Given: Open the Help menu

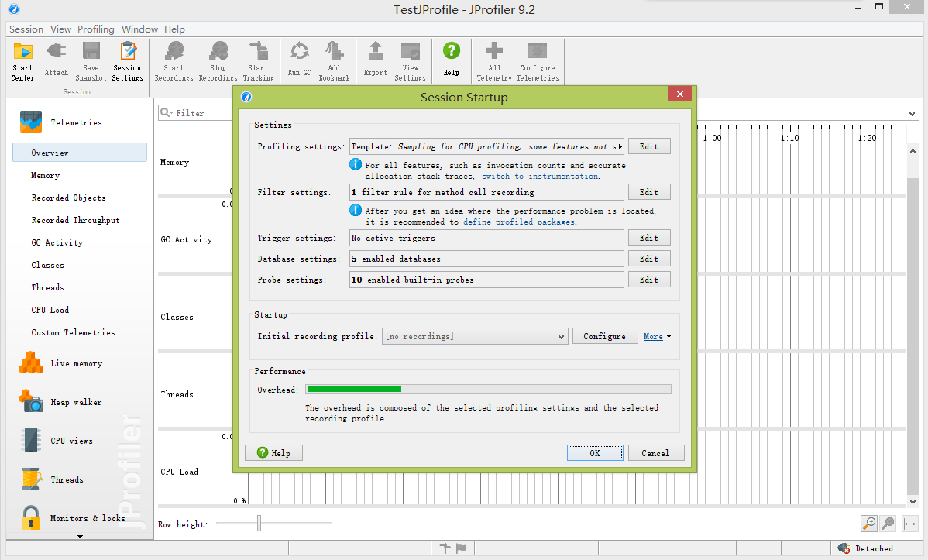Looking at the screenshot, I should (174, 29).
